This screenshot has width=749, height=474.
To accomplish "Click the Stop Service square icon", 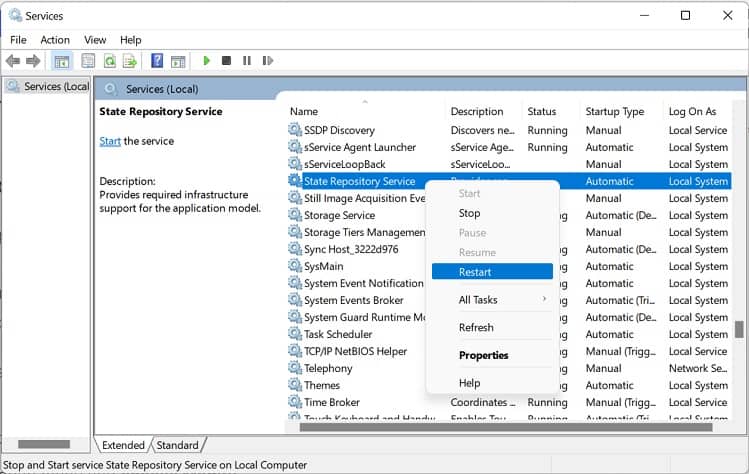I will [226, 61].
